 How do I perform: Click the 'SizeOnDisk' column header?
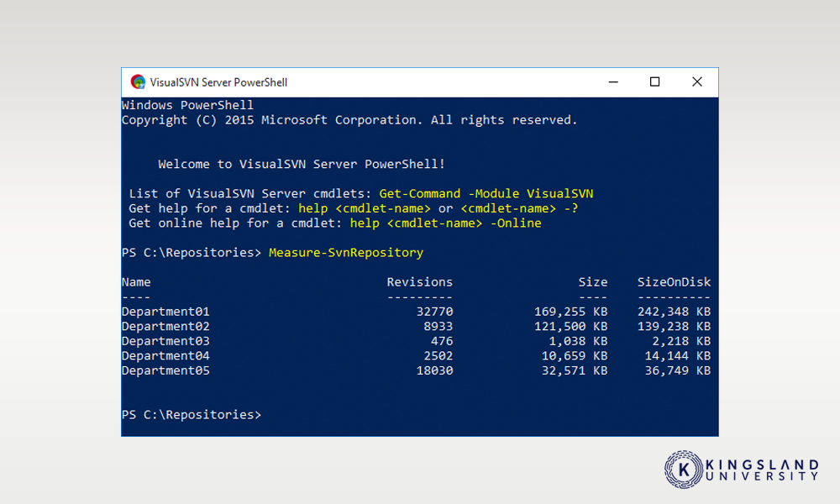[x=674, y=281]
